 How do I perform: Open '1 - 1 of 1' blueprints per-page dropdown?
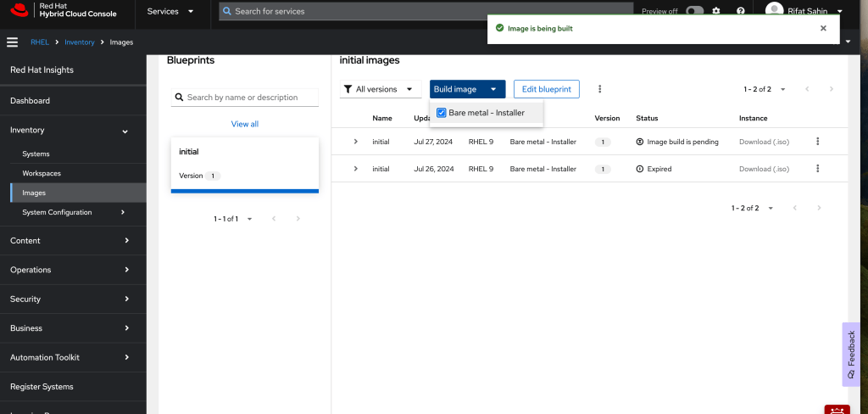click(233, 219)
